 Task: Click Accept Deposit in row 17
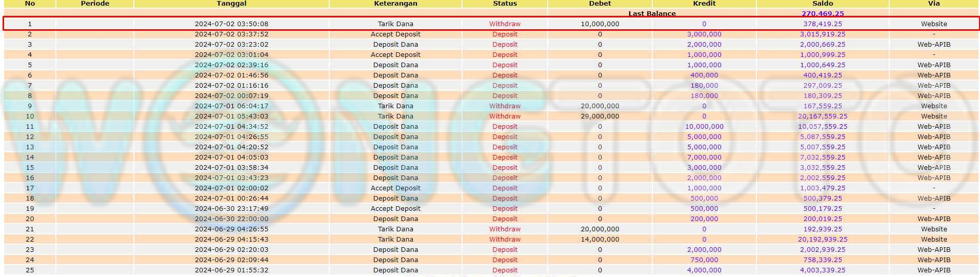[x=395, y=188]
